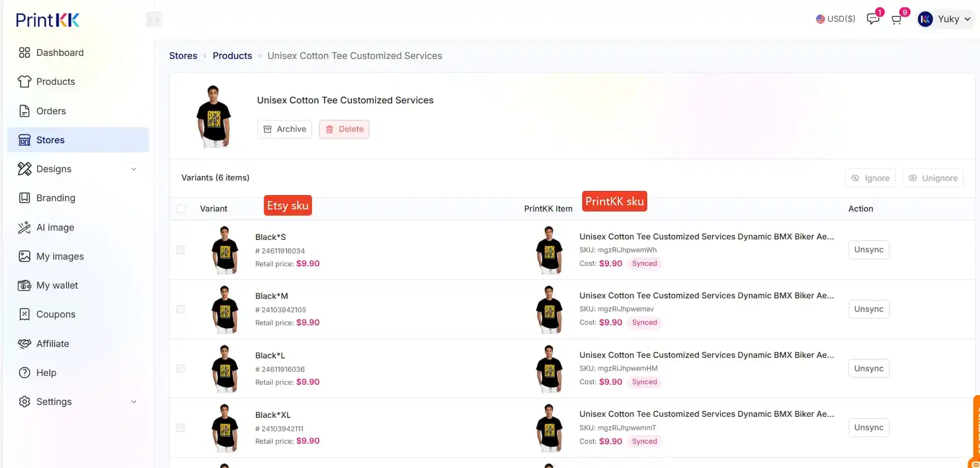
Task: Unsync the Black*L variant
Action: coord(869,369)
